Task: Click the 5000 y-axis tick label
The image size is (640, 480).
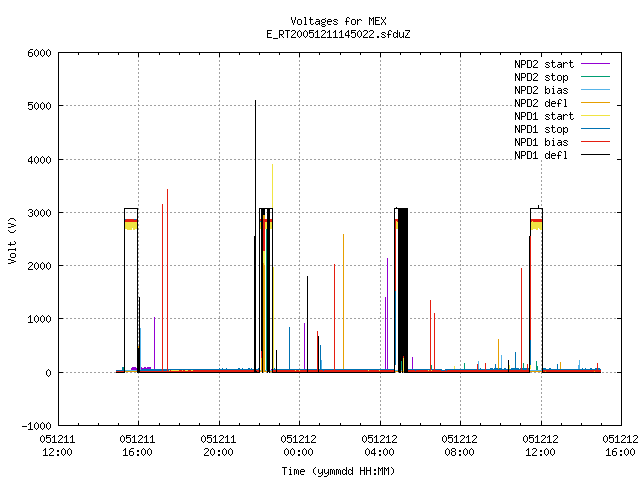Action: click(x=40, y=106)
